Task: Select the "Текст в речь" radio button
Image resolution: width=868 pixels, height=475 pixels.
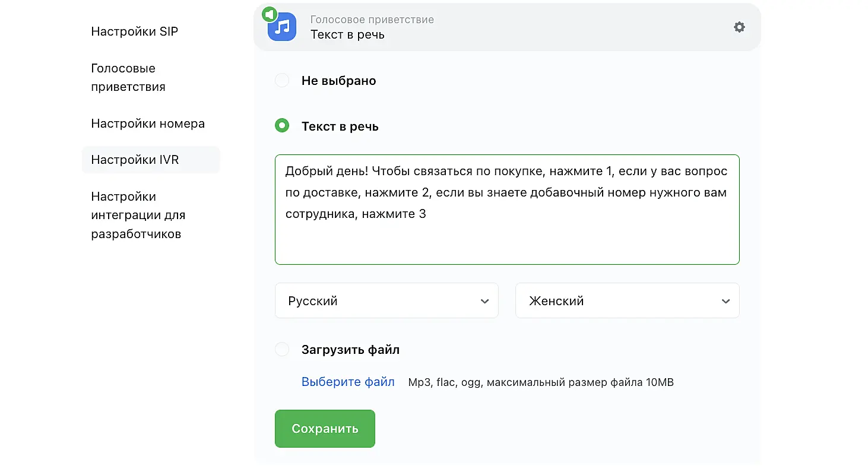Action: (x=282, y=126)
